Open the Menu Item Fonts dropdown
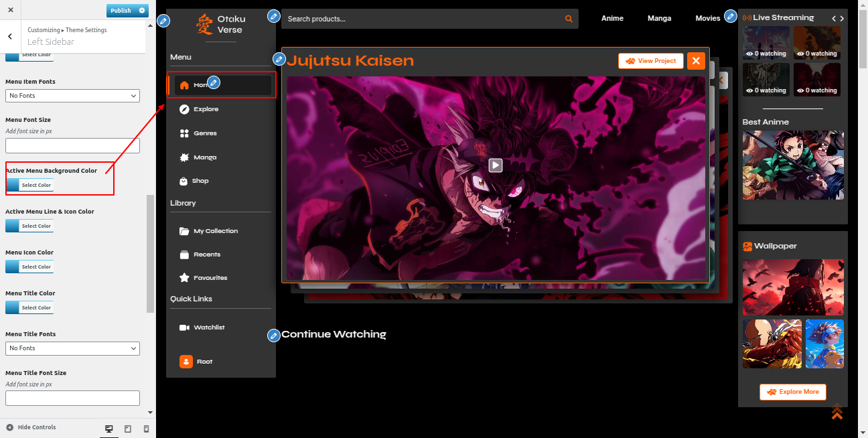The image size is (868, 438). 72,96
